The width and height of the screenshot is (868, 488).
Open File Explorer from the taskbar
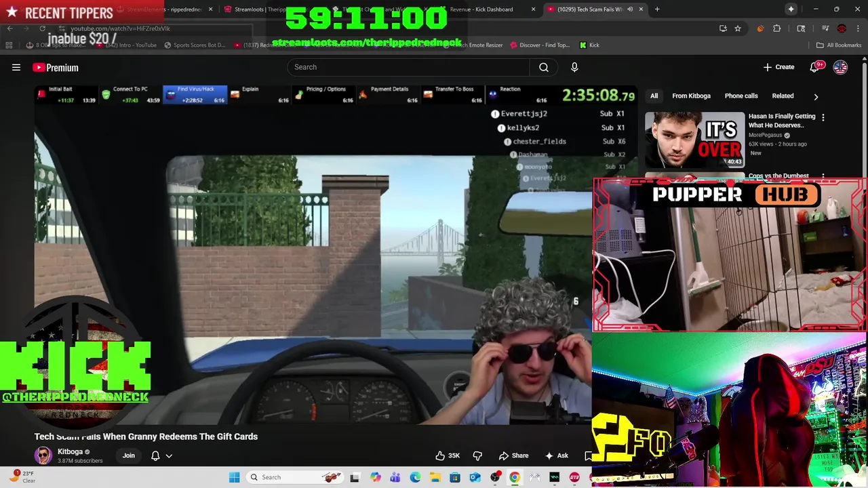435,477
